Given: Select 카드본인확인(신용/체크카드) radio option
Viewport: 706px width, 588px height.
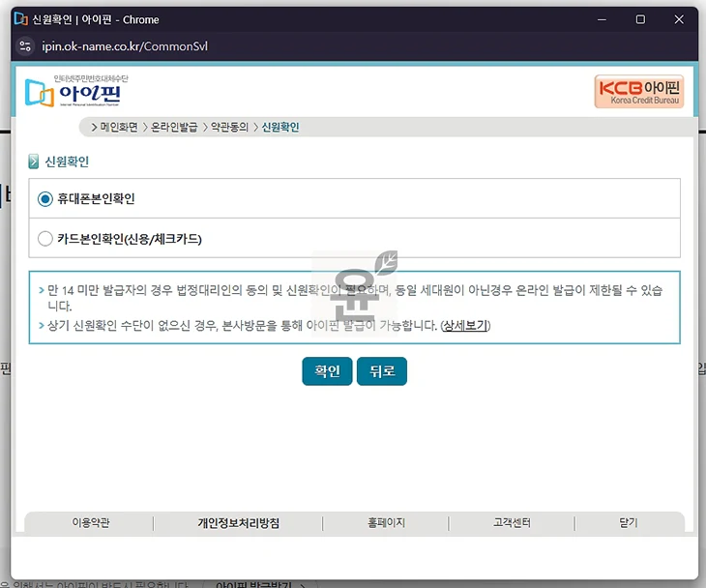Looking at the screenshot, I should coord(44,238).
